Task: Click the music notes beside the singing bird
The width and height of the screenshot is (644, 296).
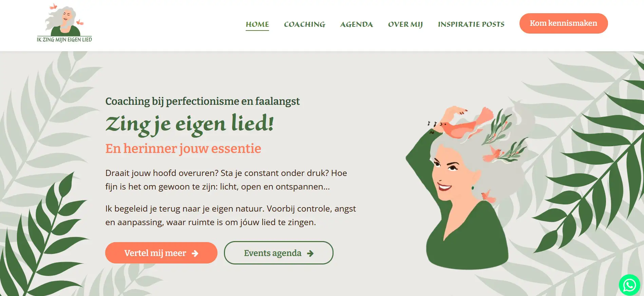Action: (432, 124)
